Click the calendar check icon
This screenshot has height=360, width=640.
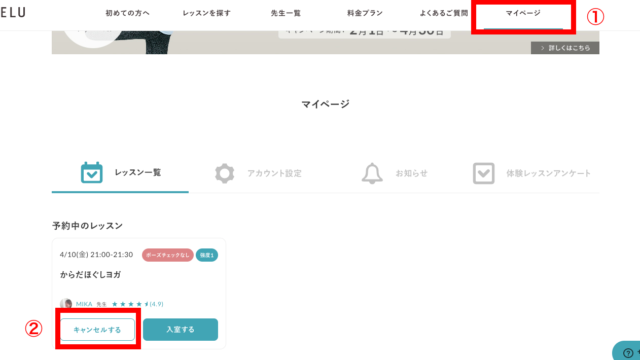coord(91,173)
